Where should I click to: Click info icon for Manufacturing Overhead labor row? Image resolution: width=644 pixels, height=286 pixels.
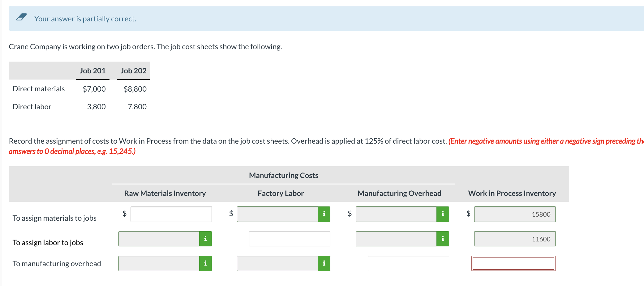click(443, 239)
